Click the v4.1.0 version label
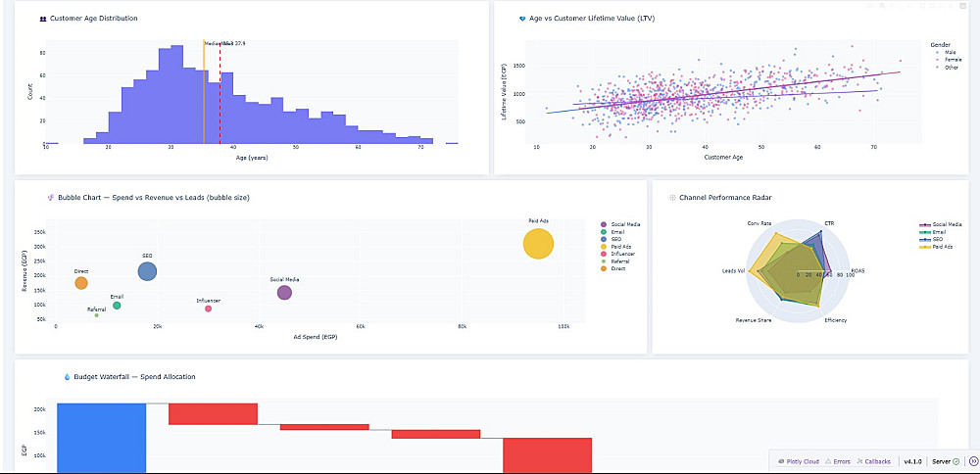The height and width of the screenshot is (474, 980). click(912, 461)
